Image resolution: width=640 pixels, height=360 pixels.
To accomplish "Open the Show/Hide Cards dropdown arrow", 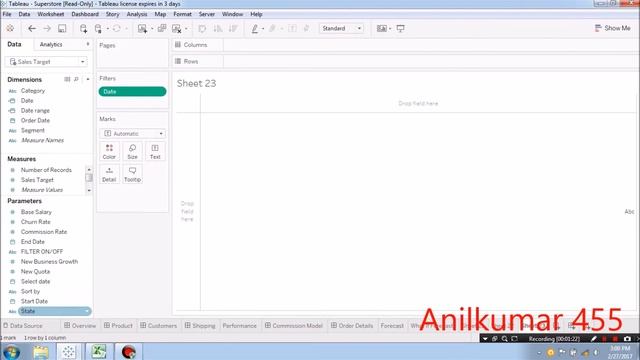I will pyautogui.click(x=390, y=29).
